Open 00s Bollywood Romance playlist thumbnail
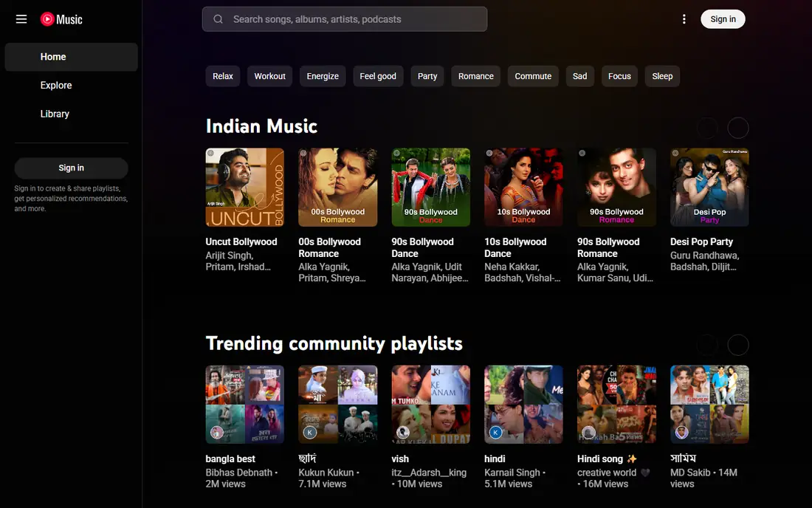The image size is (812, 508). point(337,188)
